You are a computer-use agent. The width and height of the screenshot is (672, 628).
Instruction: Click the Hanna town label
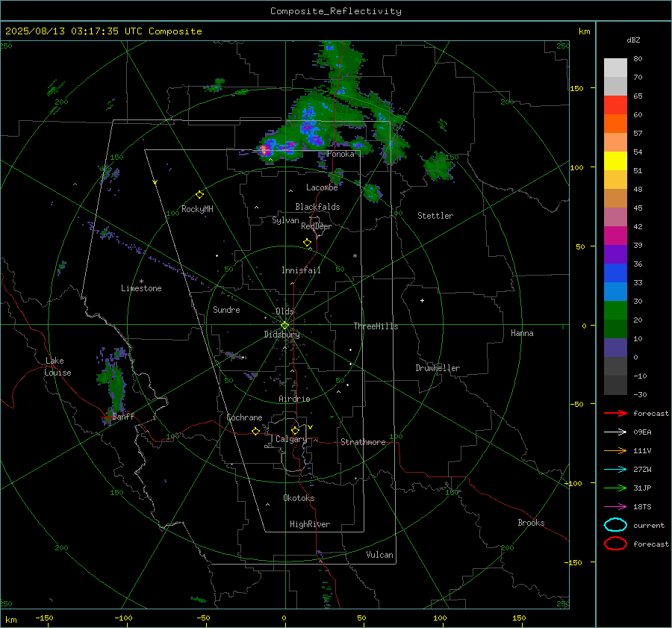(522, 333)
